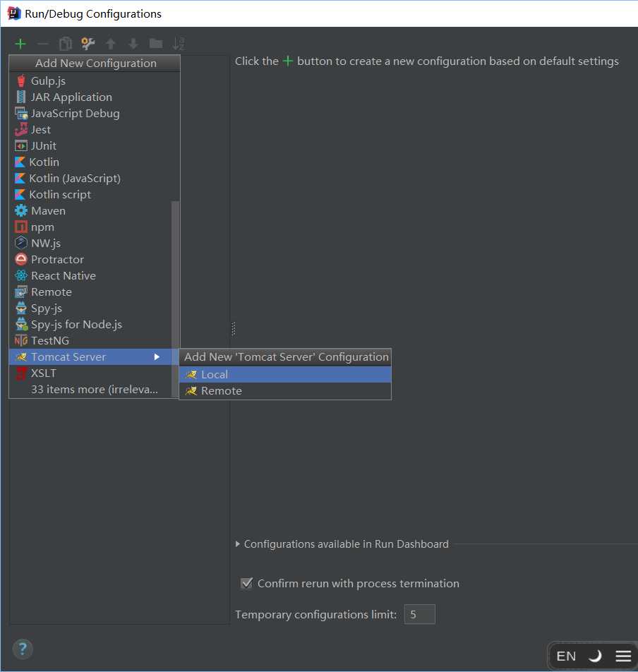Click the red npm icon
Image resolution: width=638 pixels, height=672 pixels.
point(21,227)
